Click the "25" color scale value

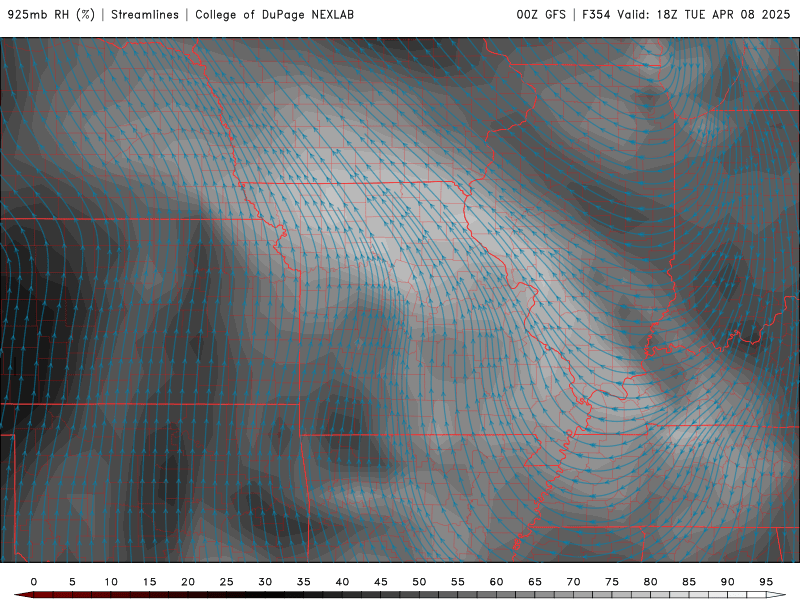[227, 582]
